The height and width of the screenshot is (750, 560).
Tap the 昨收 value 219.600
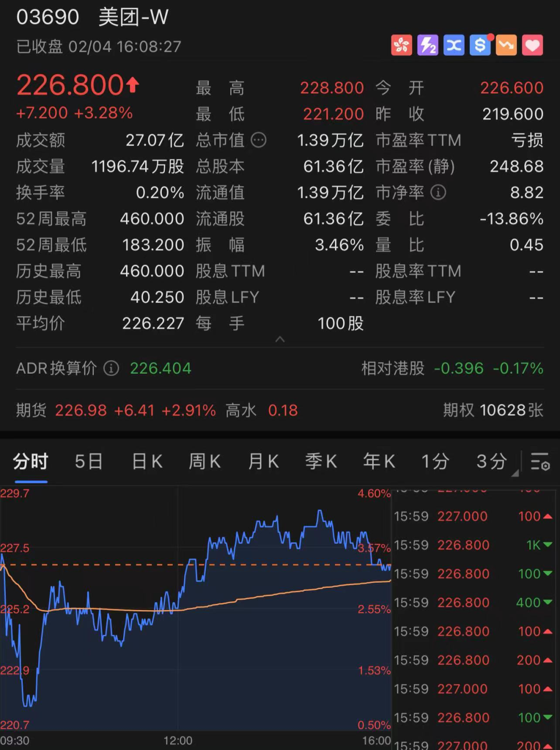[x=513, y=114]
